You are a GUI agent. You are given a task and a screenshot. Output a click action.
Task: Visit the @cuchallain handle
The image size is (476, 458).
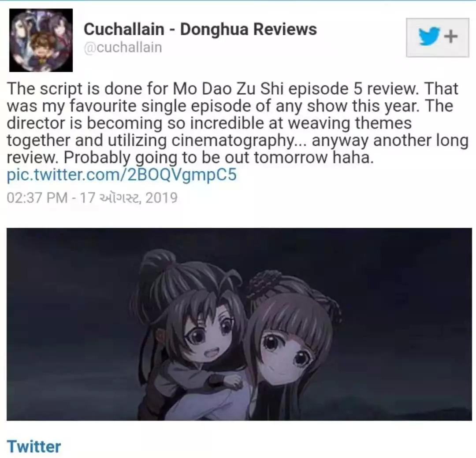pos(123,47)
